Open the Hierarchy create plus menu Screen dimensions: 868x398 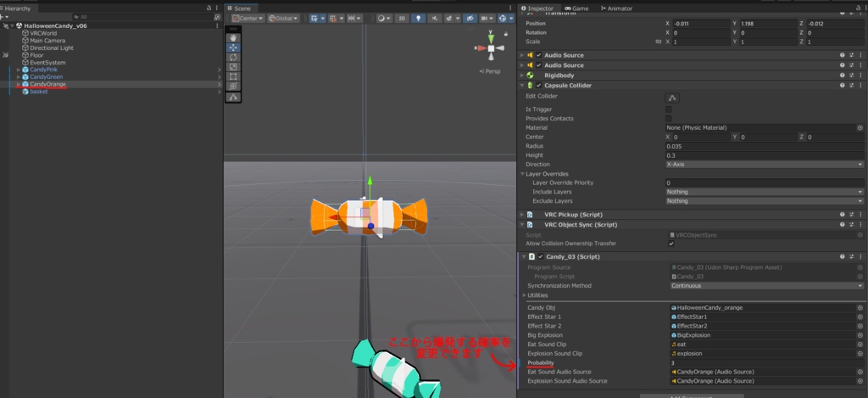coord(3,17)
